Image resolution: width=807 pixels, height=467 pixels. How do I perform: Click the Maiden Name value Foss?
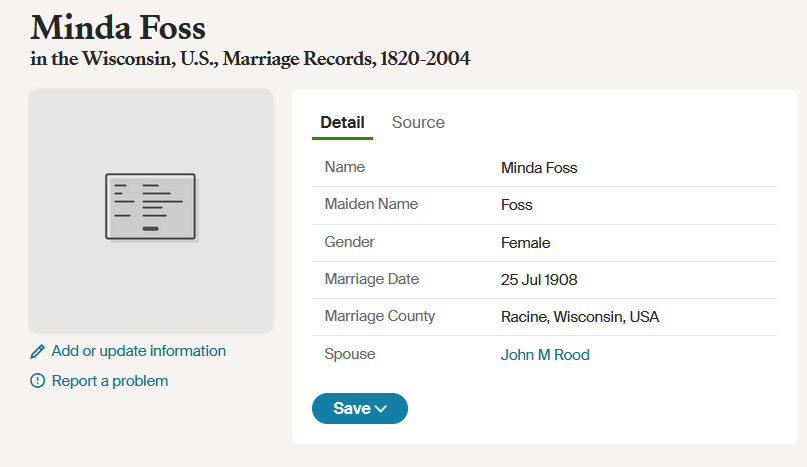point(516,205)
